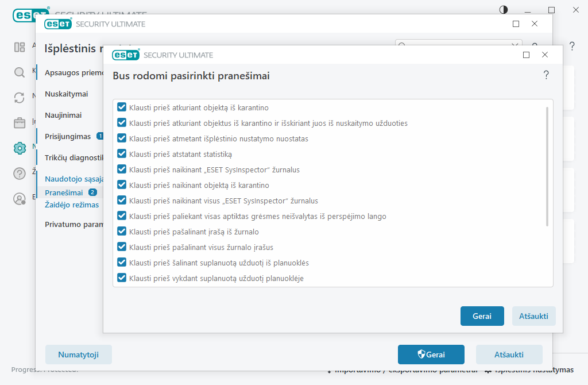The height and width of the screenshot is (385, 588).
Task: Open the help question-mark sidebar icon
Action: pos(19,174)
